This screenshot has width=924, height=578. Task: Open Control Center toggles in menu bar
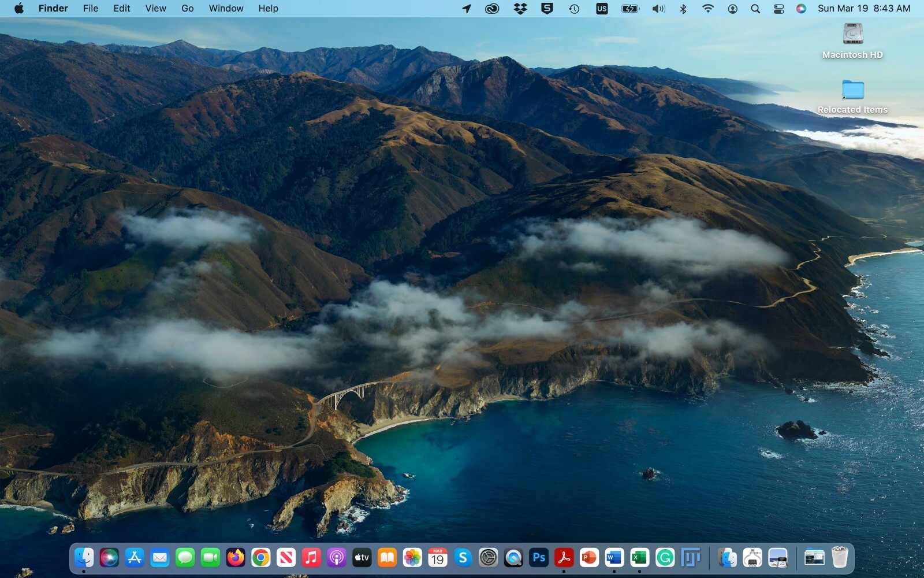click(778, 9)
